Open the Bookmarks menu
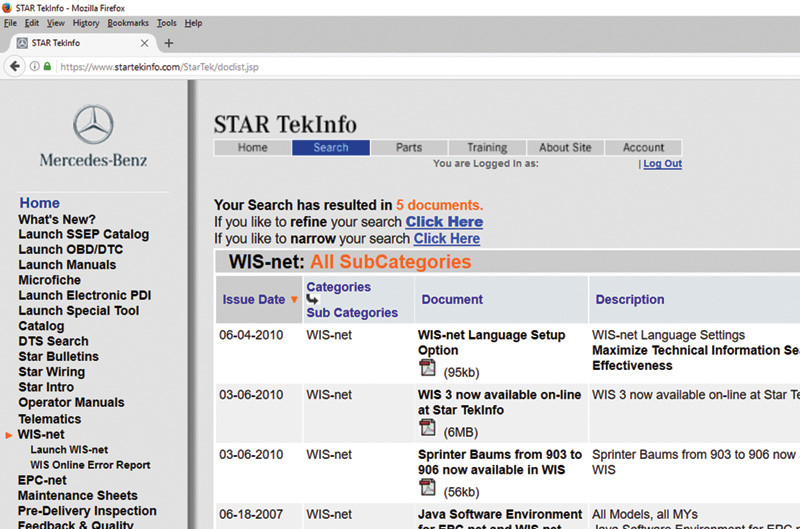This screenshot has width=800, height=529. 127,22
